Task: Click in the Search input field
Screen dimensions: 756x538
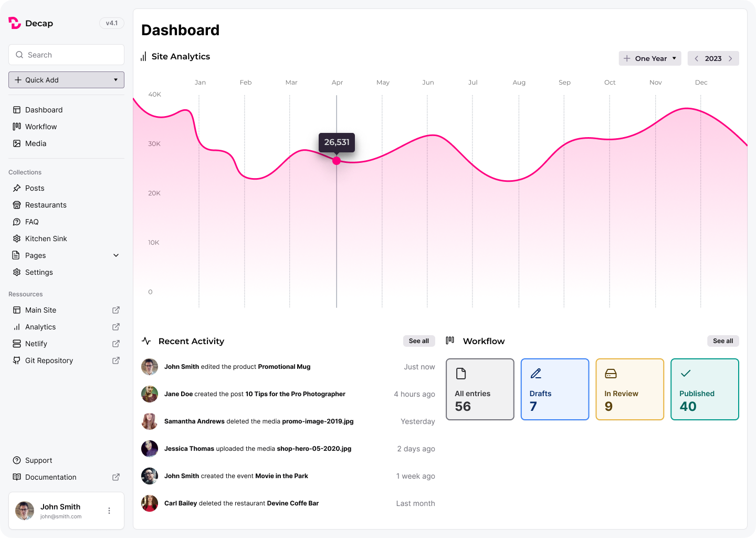Action: click(66, 55)
